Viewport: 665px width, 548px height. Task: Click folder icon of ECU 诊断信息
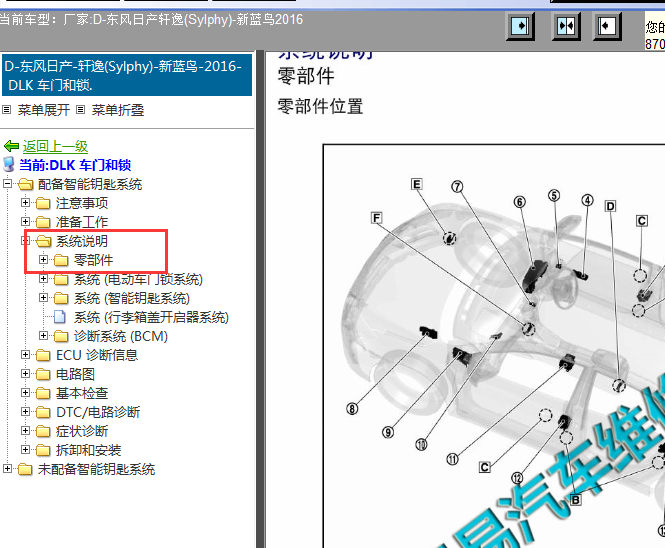[x=43, y=355]
